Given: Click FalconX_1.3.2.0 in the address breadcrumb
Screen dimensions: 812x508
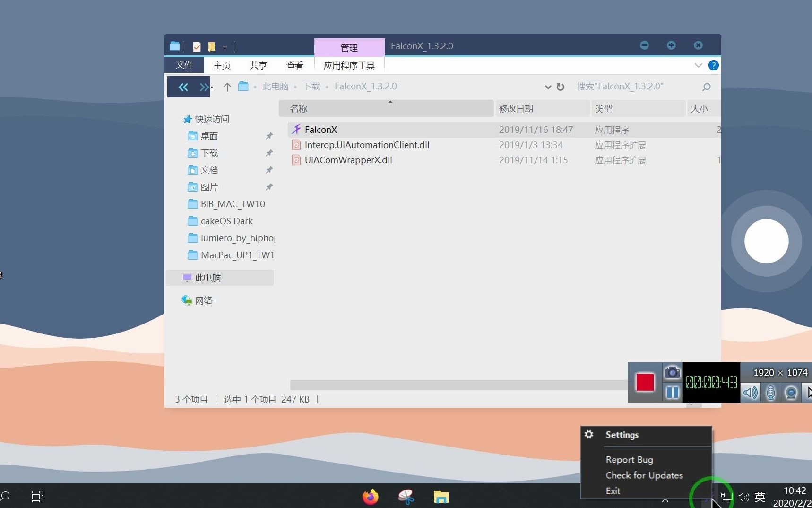Looking at the screenshot, I should point(366,87).
